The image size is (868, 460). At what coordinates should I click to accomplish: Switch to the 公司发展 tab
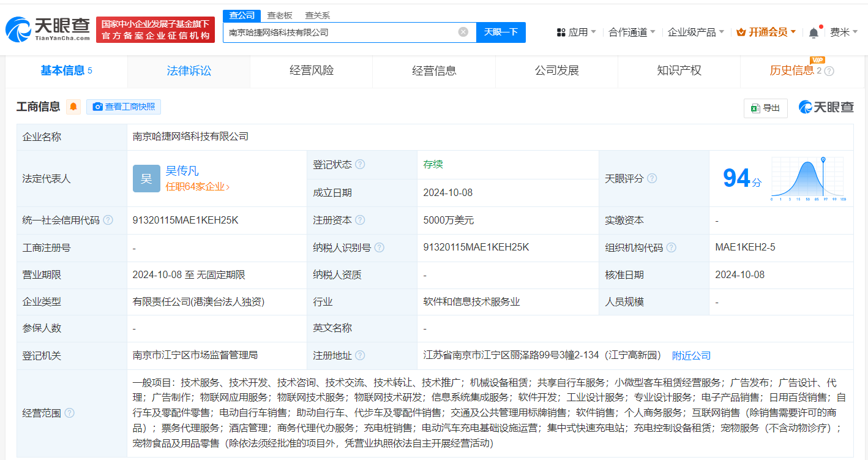(556, 71)
